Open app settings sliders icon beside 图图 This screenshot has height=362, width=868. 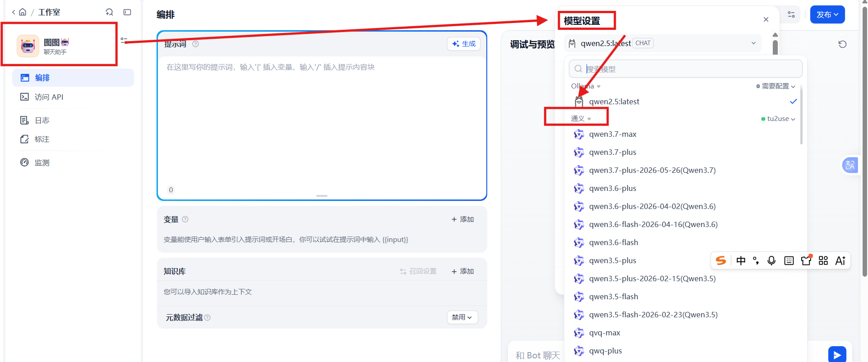click(x=124, y=40)
